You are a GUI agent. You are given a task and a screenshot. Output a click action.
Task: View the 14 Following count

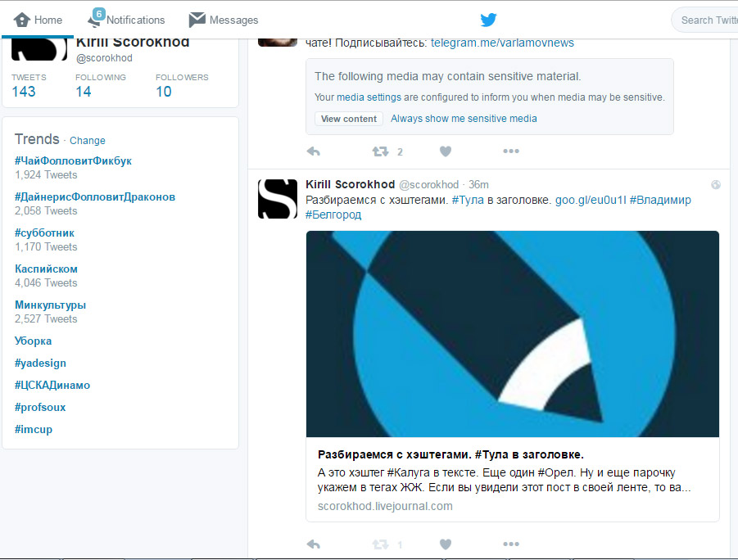point(84,92)
